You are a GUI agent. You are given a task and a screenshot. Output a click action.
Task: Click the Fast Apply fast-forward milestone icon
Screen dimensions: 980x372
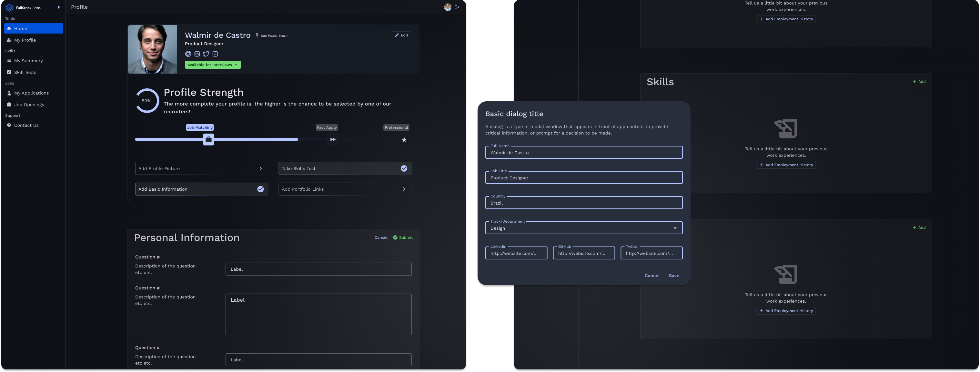[x=333, y=140]
